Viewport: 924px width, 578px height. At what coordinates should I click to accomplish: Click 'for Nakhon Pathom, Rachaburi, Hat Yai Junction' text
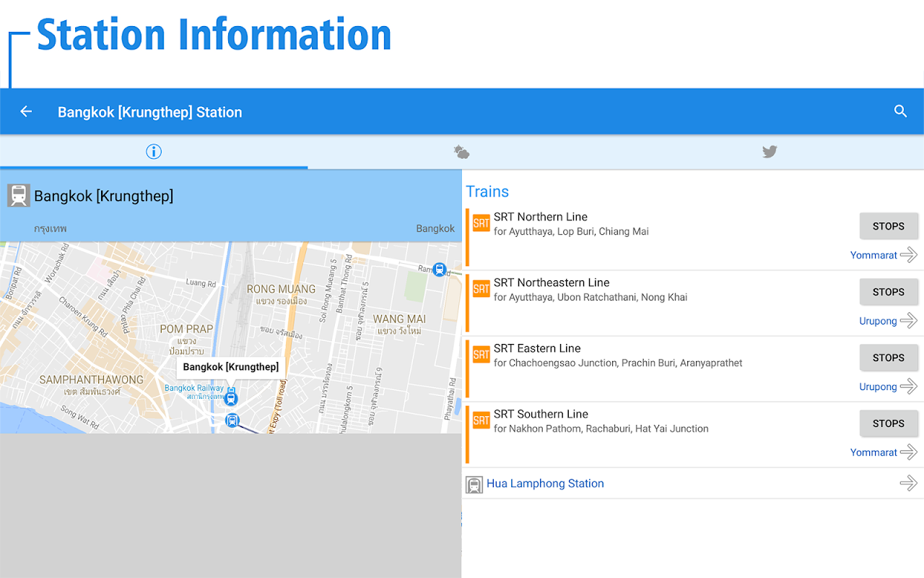tap(601, 429)
